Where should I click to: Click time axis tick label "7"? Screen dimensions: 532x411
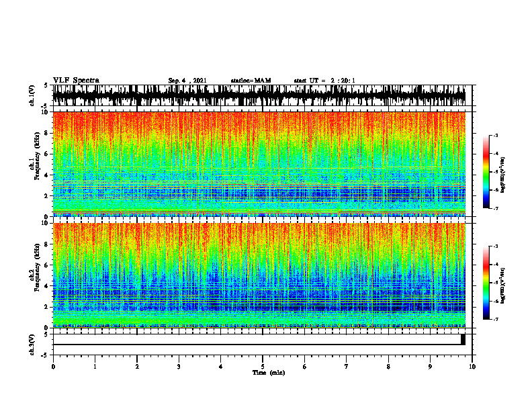tap(347, 367)
